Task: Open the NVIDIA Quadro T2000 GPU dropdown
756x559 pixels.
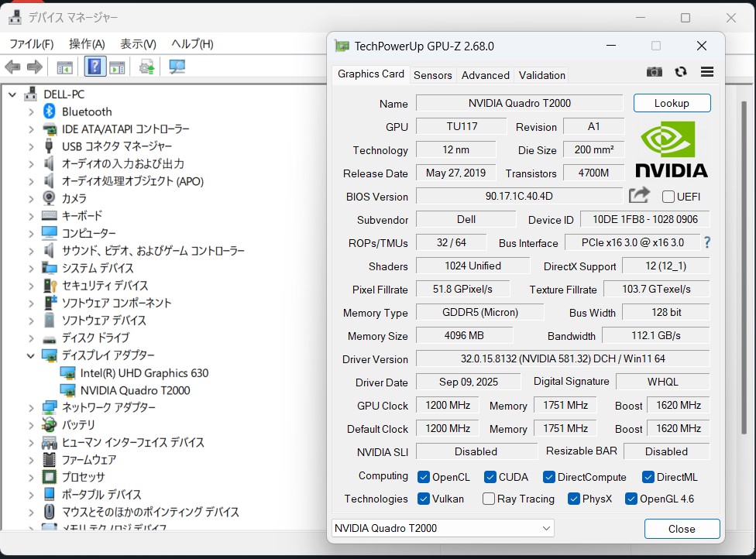Action: (442, 528)
